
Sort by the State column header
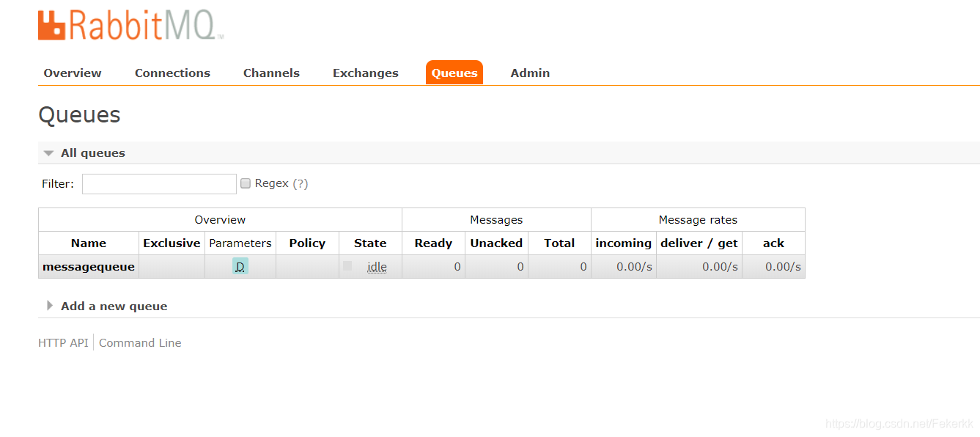370,243
